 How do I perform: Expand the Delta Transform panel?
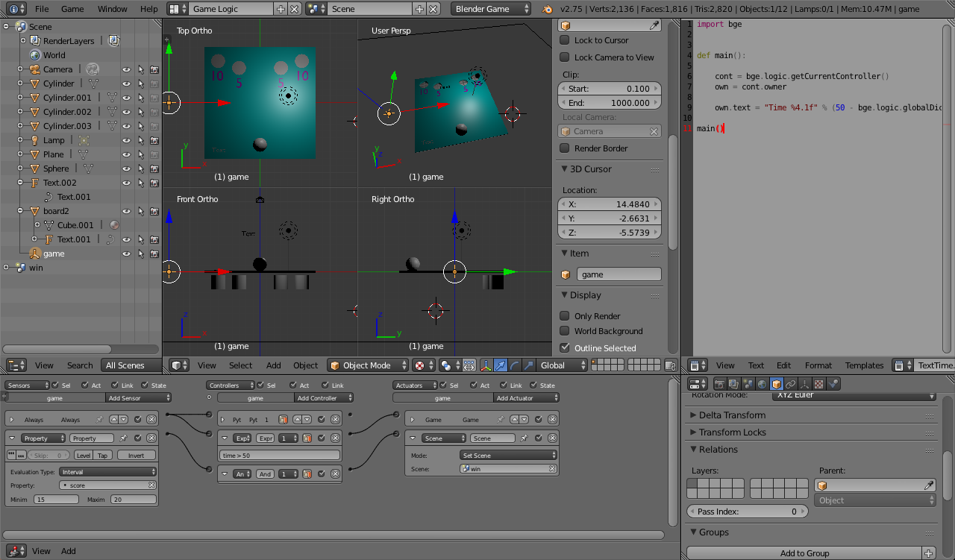point(732,415)
